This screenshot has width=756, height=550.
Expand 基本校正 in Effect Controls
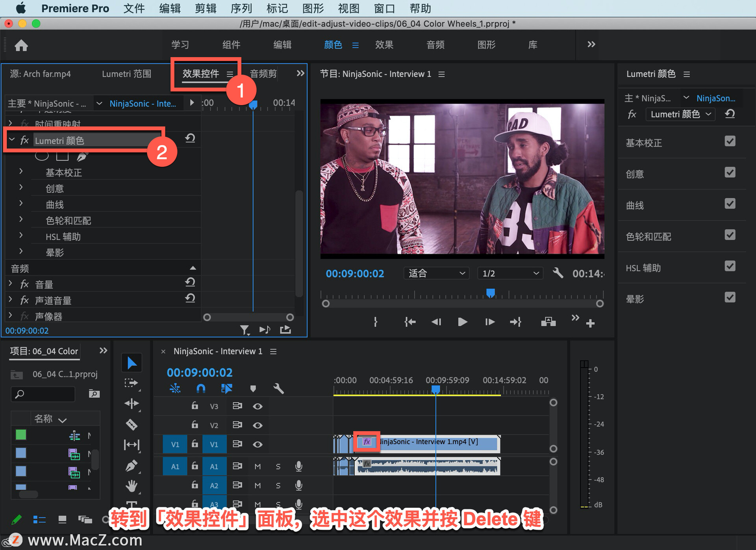tap(21, 171)
